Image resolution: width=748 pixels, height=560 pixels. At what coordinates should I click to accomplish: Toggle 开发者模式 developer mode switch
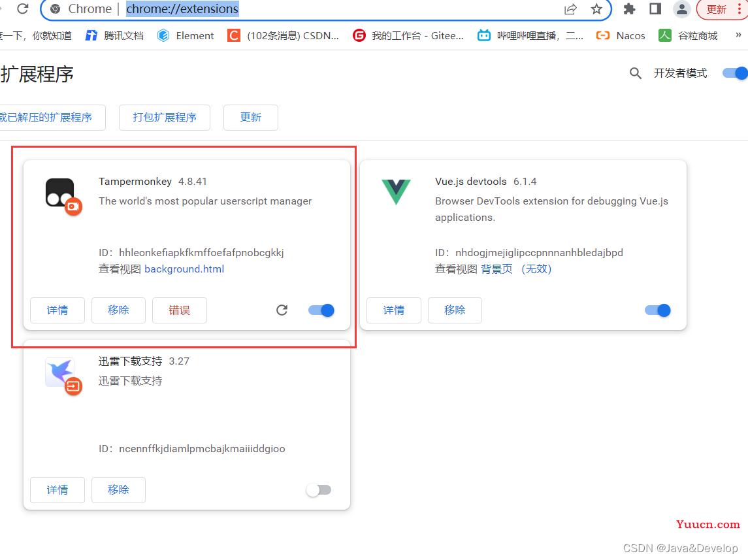pyautogui.click(x=735, y=73)
